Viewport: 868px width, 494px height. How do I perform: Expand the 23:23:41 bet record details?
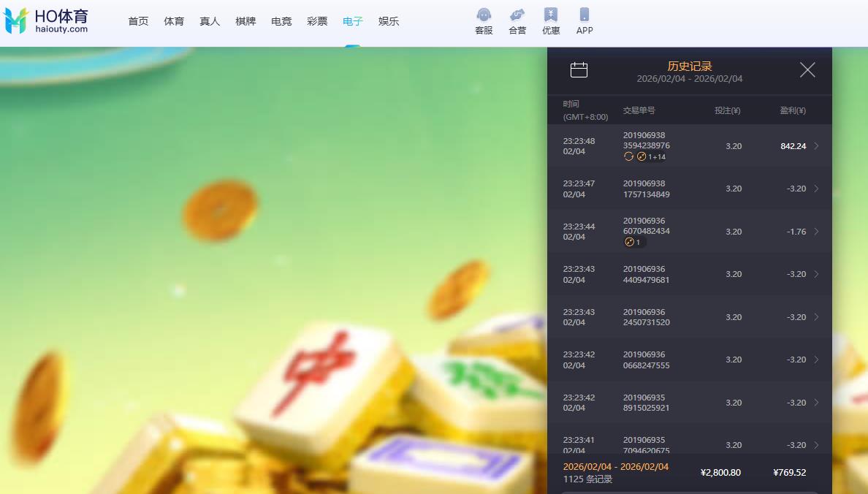tap(818, 444)
